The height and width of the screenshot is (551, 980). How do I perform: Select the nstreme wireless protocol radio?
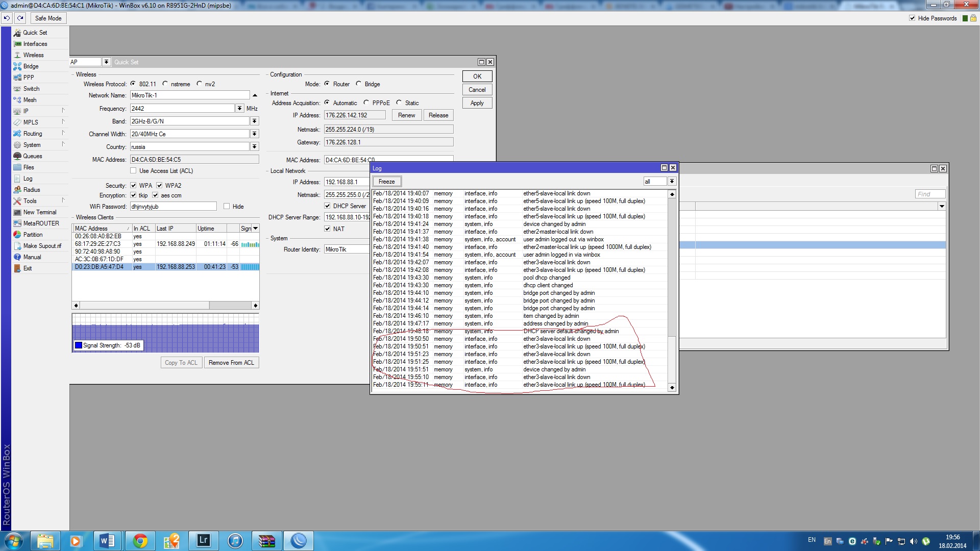(165, 84)
